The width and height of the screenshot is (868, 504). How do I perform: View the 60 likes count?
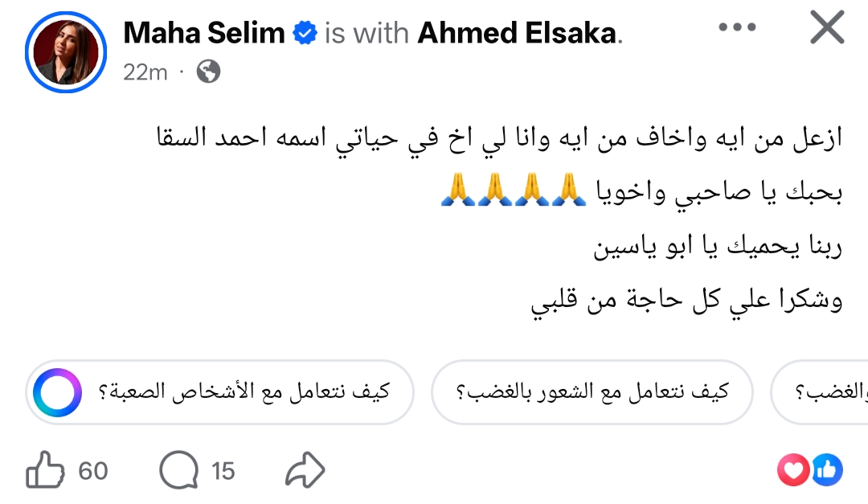point(92,470)
